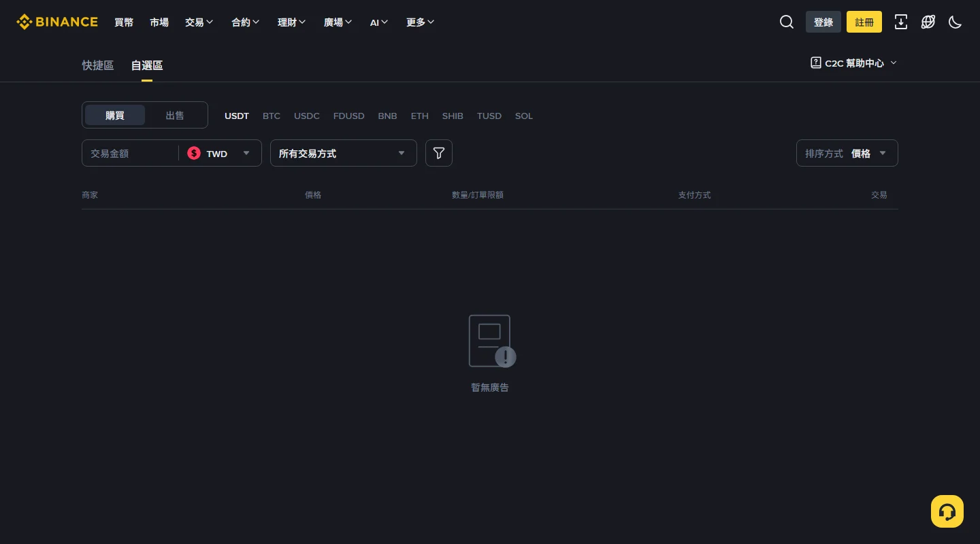Screen dimensions: 980x544
Task: Switch to the 快捷區 tab
Action: [x=98, y=65]
